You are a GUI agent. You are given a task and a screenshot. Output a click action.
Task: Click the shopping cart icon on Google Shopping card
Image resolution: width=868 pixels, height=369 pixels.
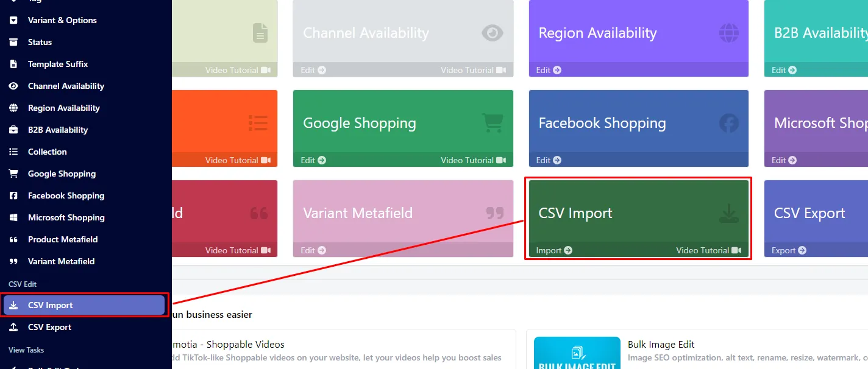click(493, 123)
